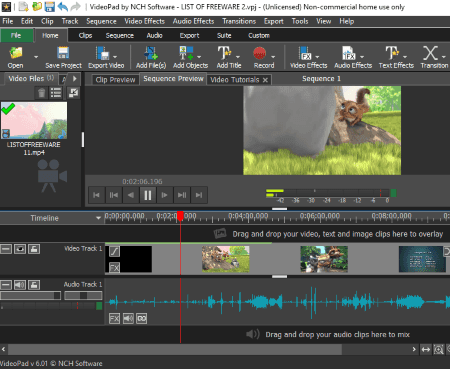Switch to the Video Tutorials tab

[235, 80]
